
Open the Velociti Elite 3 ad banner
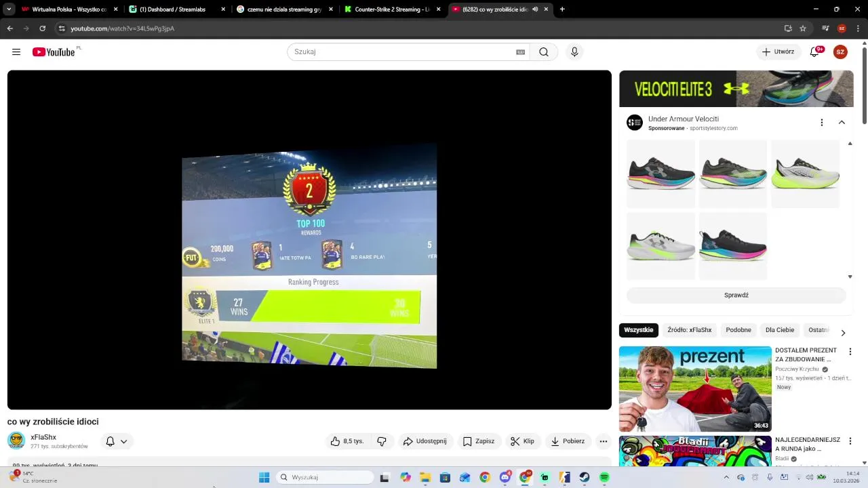[736, 89]
